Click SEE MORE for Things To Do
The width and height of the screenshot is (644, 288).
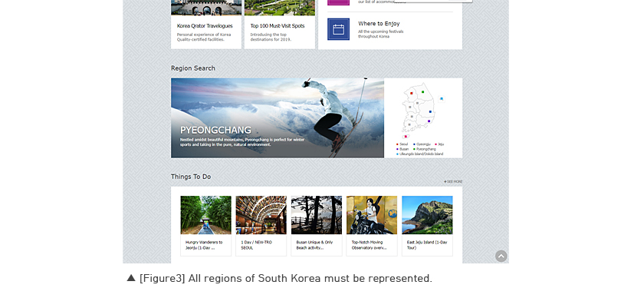pyautogui.click(x=453, y=181)
